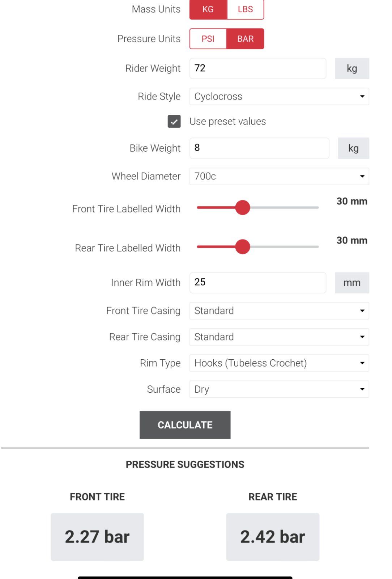392x579 pixels.
Task: Open the Ride Style dropdown
Action: pos(279,97)
